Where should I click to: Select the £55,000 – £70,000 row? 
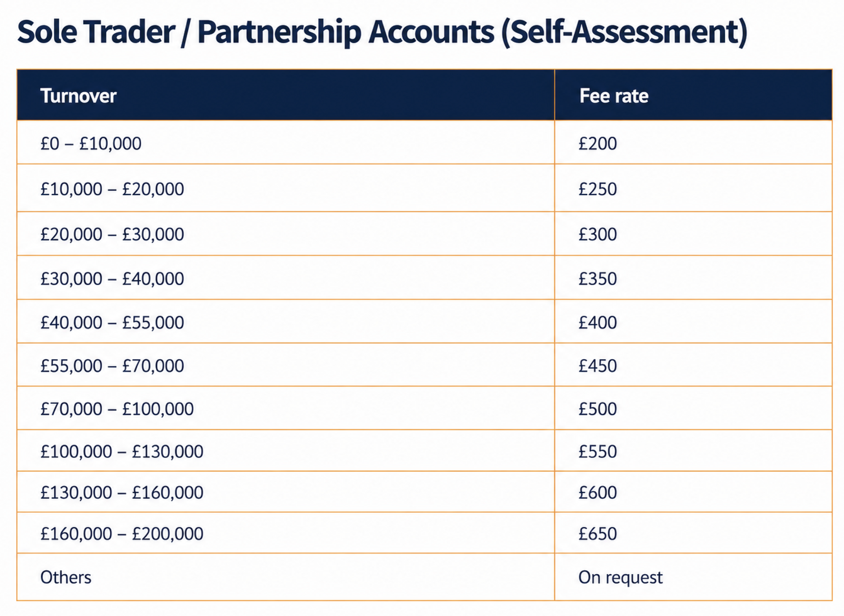pyautogui.click(x=425, y=365)
